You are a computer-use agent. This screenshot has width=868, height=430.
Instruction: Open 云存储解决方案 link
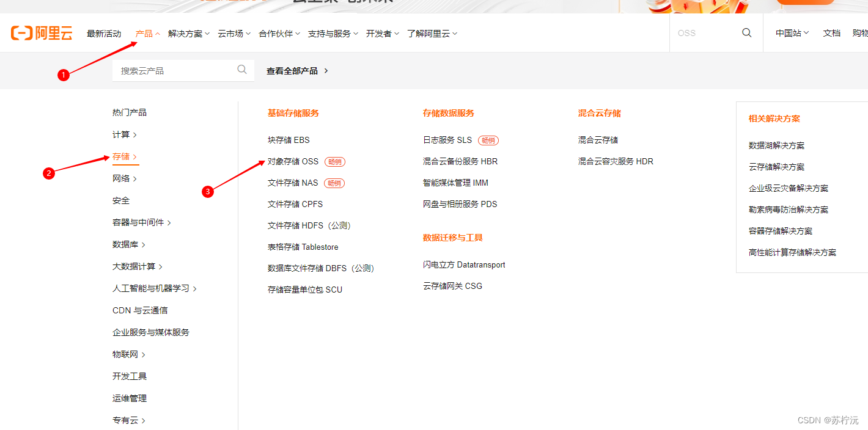tap(776, 167)
